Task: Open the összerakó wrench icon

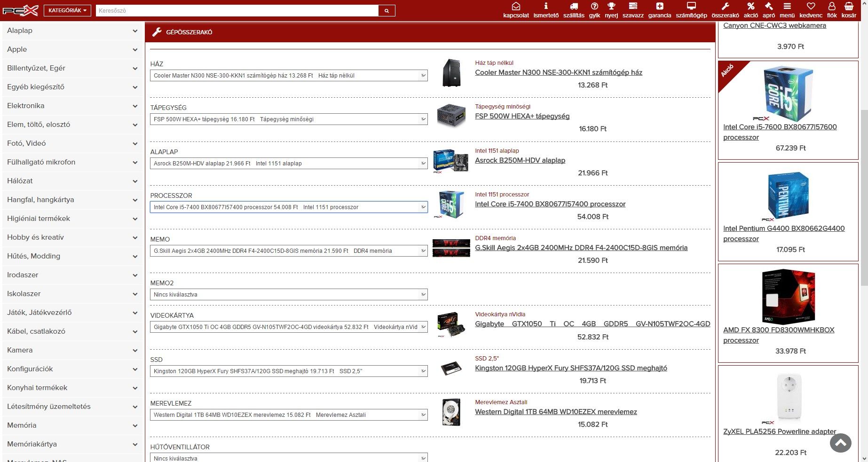Action: tap(725, 6)
